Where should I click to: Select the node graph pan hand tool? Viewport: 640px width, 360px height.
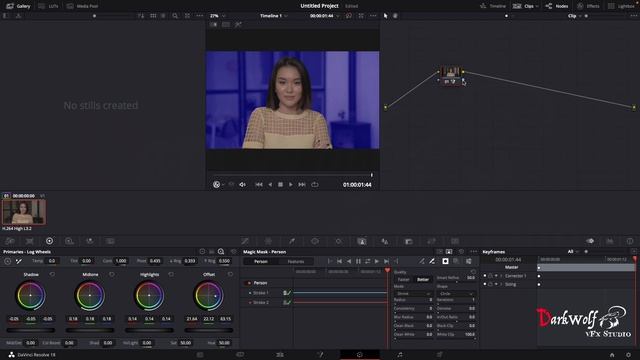coord(395,16)
